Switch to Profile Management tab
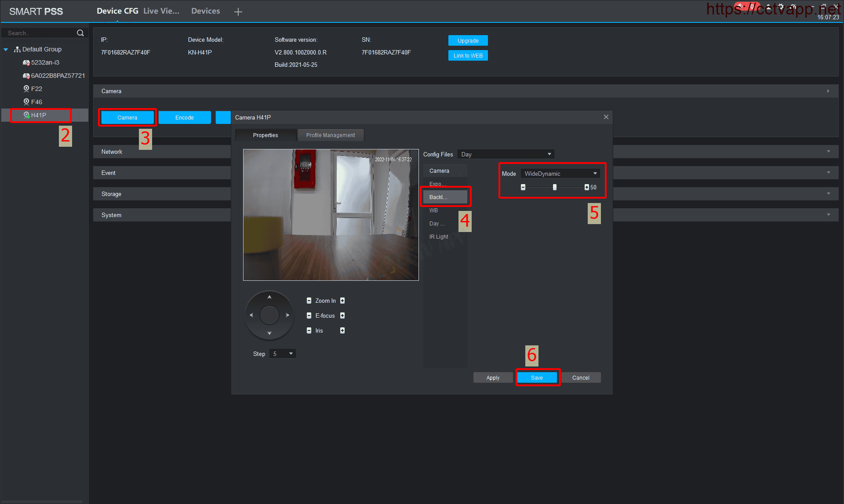Viewport: 844px width, 504px height. (x=330, y=135)
